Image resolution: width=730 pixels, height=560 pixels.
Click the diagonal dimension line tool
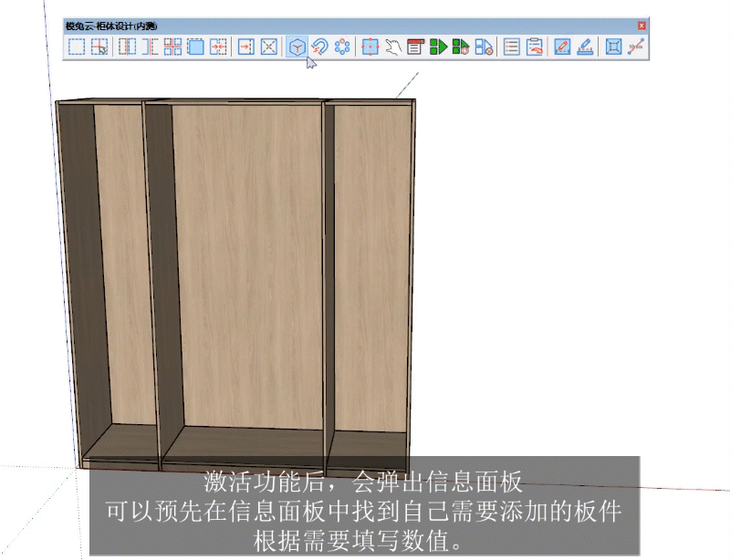pos(637,47)
